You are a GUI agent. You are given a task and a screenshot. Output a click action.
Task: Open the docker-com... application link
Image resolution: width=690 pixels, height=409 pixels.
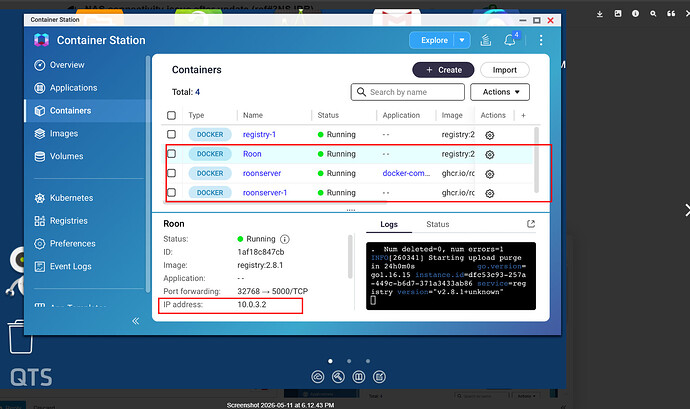click(x=406, y=173)
